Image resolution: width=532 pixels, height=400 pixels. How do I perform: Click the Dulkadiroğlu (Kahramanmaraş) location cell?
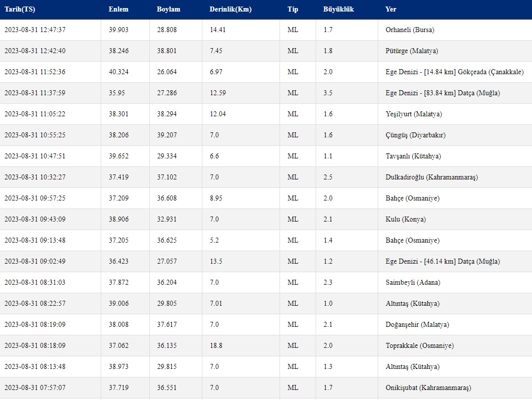click(432, 177)
